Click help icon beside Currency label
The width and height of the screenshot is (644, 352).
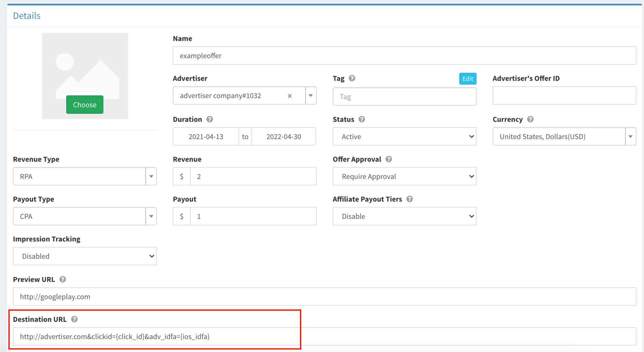[530, 119]
